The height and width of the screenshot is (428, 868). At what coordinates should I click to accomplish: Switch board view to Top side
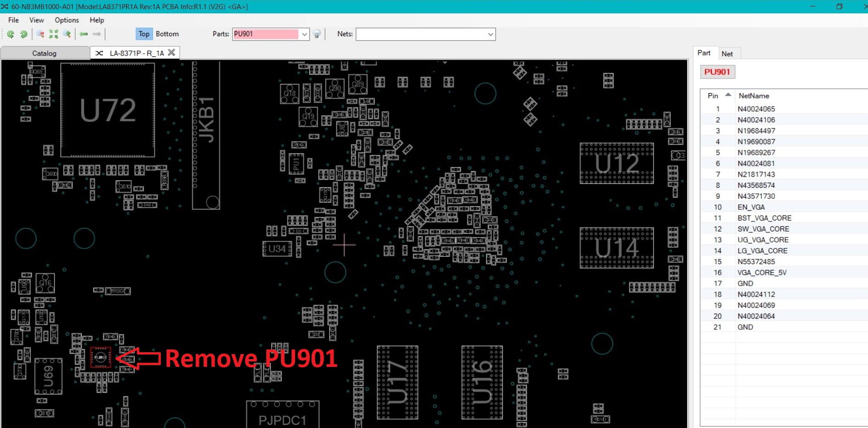144,34
